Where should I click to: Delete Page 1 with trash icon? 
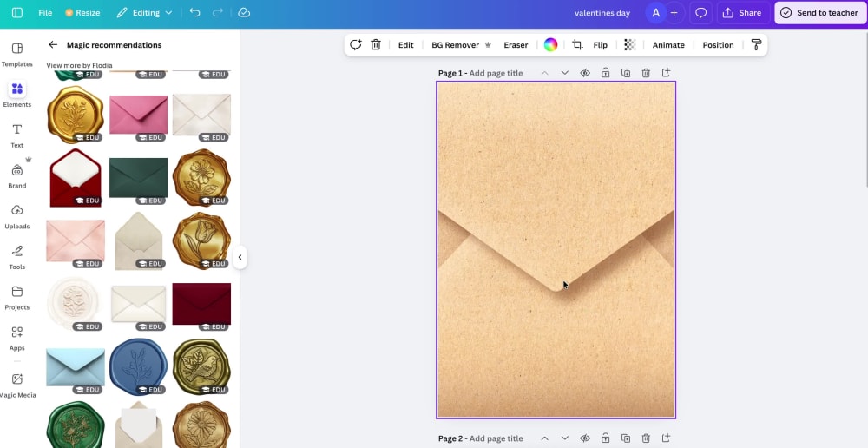click(646, 73)
